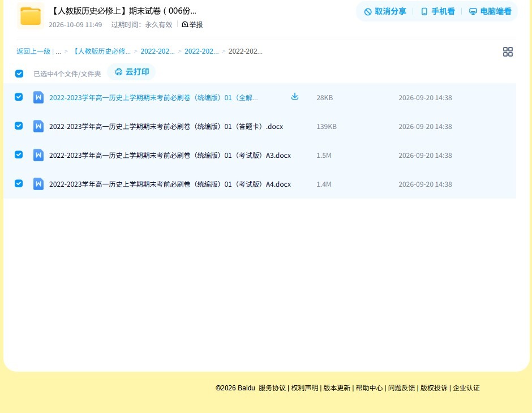Viewport: 532px width, 413px height.
Task: Open the 01（答题卡）.docx file name
Action: [x=166, y=127]
